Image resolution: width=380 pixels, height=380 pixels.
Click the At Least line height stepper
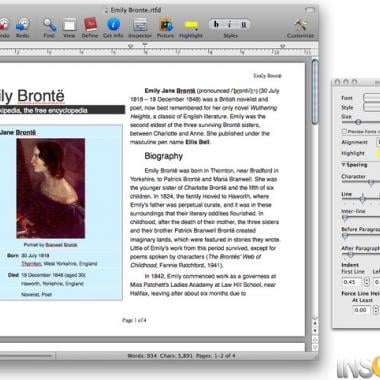(x=376, y=310)
